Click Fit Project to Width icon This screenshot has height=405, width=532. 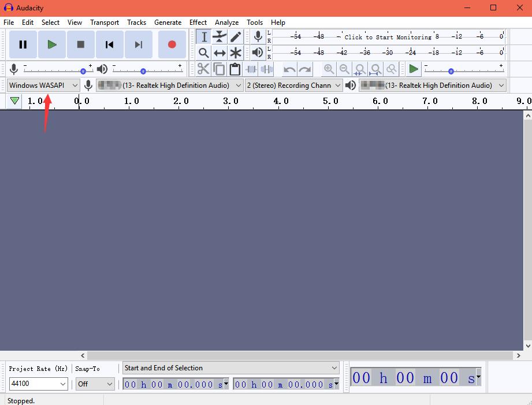375,69
